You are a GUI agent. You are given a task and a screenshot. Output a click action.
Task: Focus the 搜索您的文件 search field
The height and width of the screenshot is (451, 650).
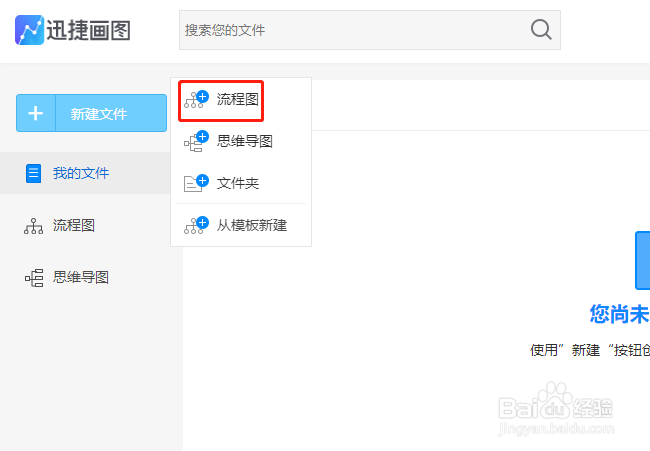pos(350,30)
